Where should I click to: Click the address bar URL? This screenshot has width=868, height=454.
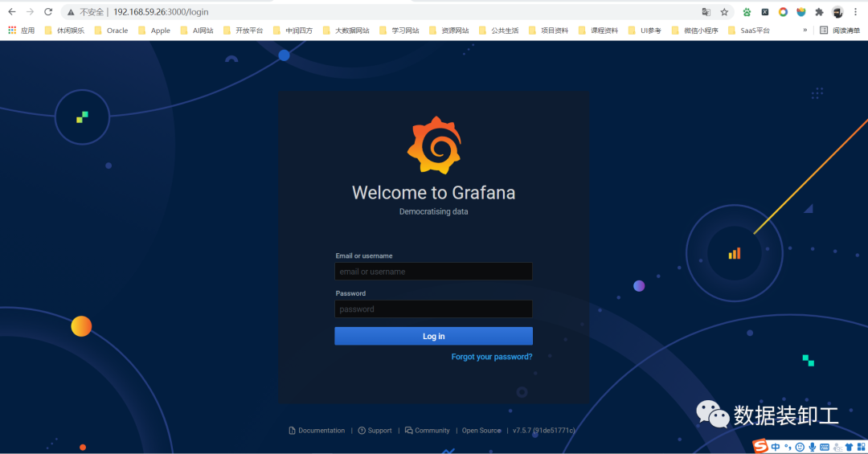(x=161, y=12)
